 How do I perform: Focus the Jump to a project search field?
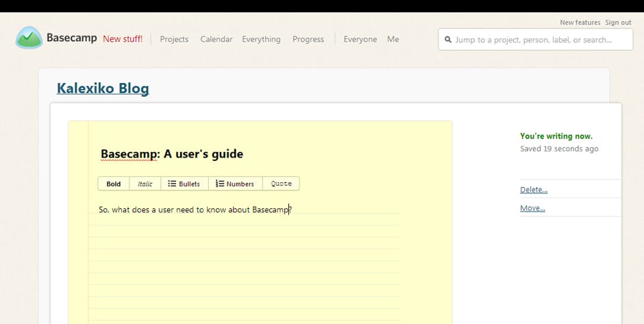point(541,40)
